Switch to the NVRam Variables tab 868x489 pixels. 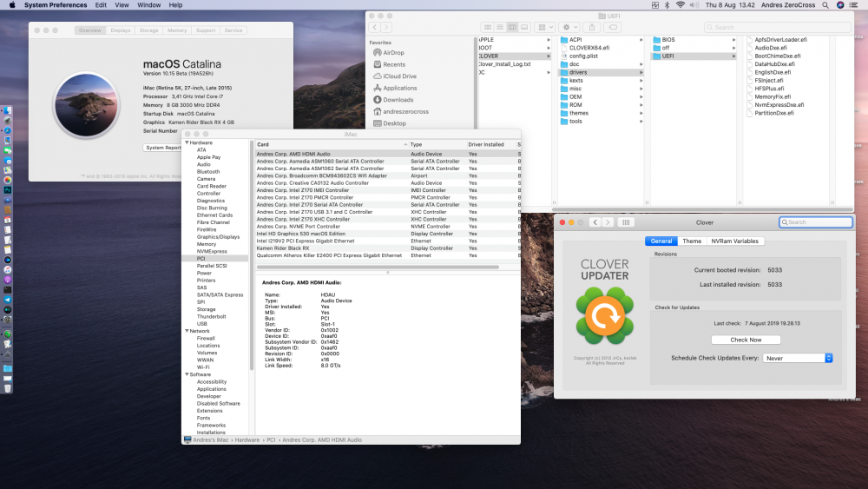(x=734, y=241)
